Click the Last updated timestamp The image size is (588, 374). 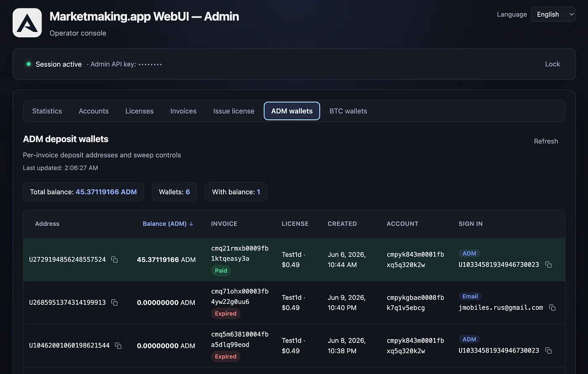[60, 168]
